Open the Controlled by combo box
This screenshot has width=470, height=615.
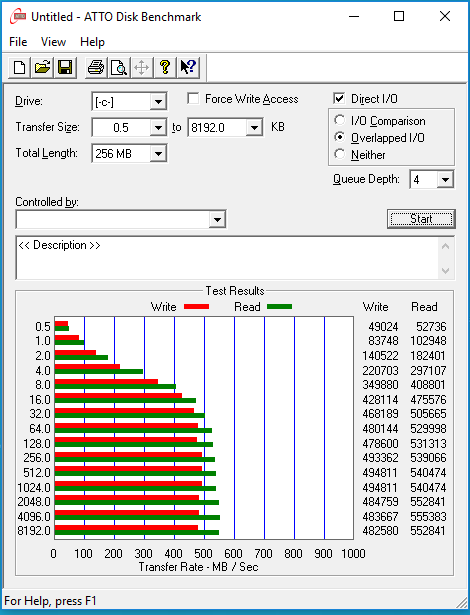(121, 219)
